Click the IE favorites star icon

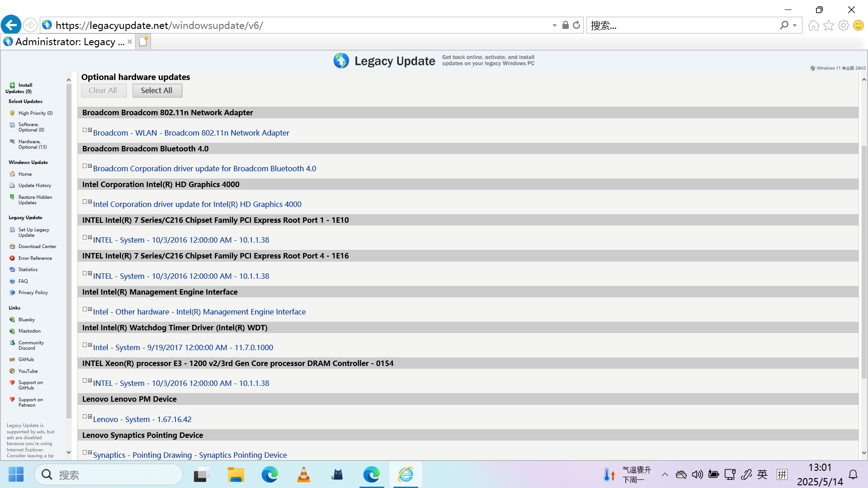tap(828, 25)
